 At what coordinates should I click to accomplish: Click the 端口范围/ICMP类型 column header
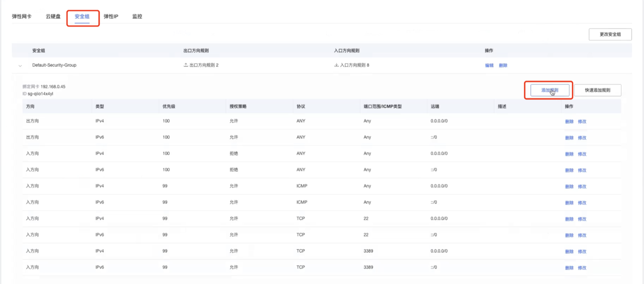click(383, 106)
